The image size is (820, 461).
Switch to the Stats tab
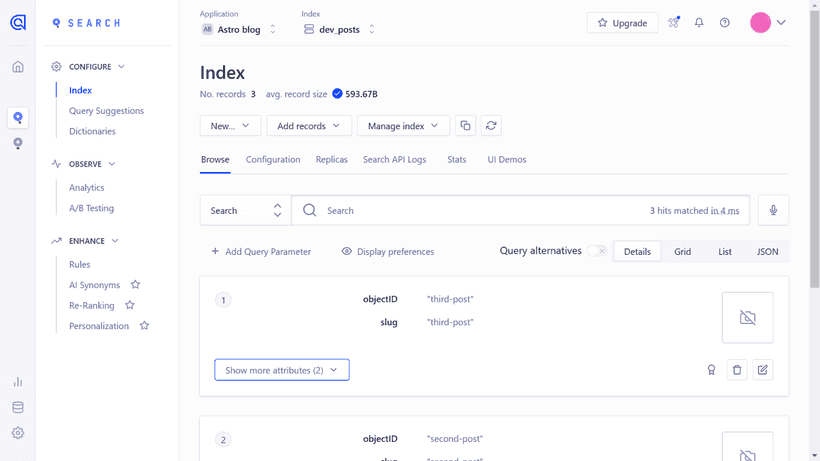click(457, 159)
